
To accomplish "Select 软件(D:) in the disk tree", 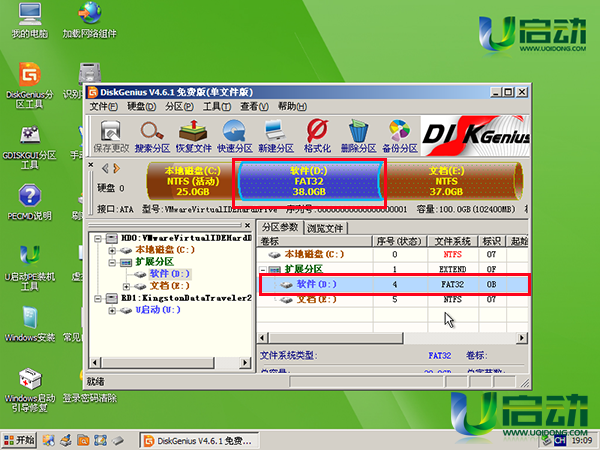I will (x=170, y=274).
